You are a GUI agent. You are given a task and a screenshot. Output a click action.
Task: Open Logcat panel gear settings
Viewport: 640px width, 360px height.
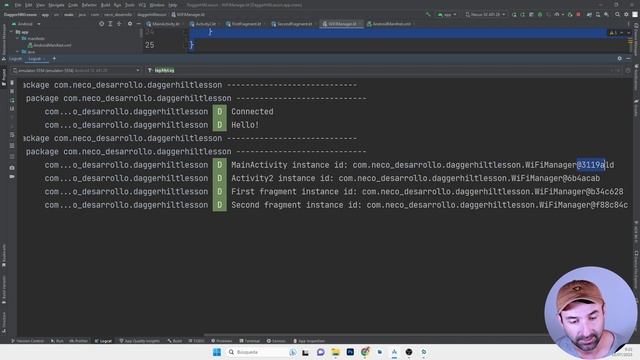[620, 58]
